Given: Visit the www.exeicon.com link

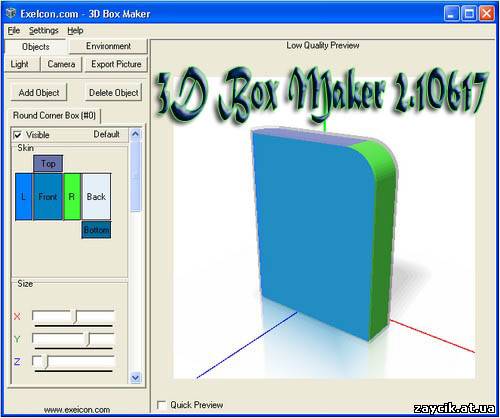Looking at the screenshot, I should [77, 410].
